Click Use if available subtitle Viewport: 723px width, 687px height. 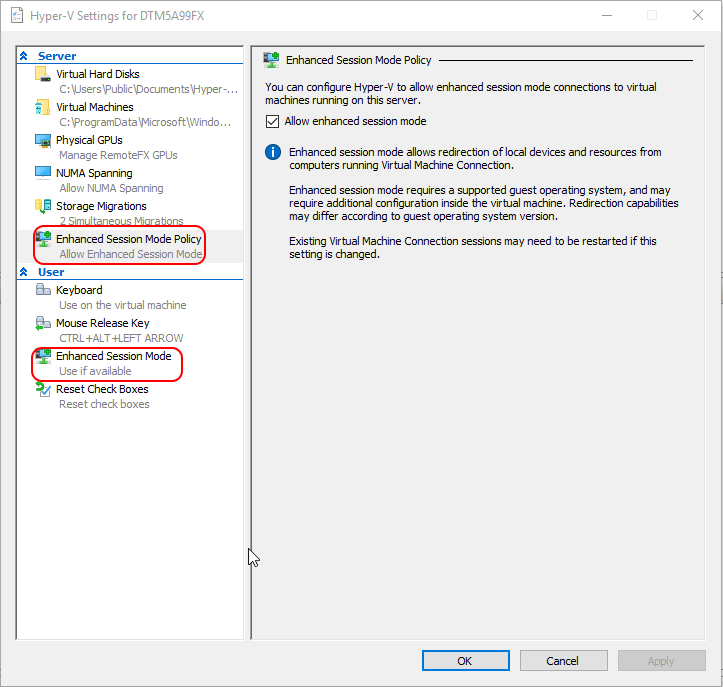click(95, 371)
